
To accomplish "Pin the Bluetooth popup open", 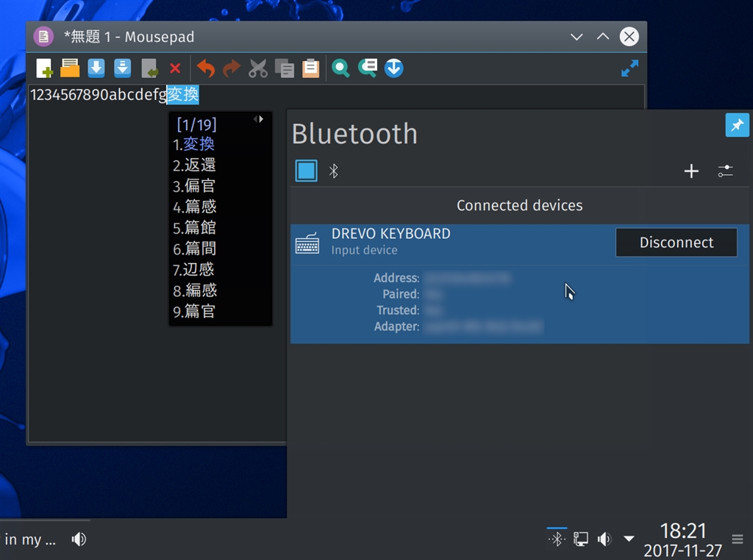I will click(x=737, y=125).
